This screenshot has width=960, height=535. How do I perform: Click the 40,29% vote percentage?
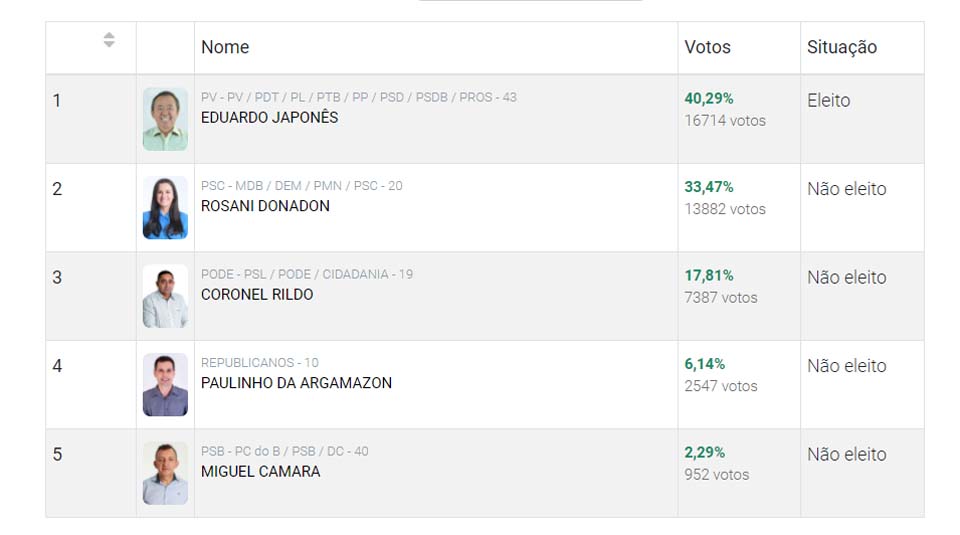tap(709, 98)
